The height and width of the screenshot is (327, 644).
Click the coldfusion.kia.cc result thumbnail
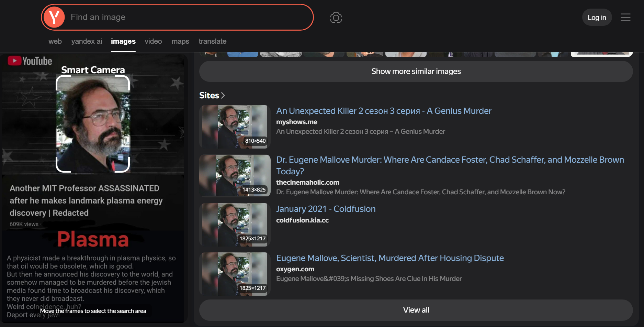(235, 225)
